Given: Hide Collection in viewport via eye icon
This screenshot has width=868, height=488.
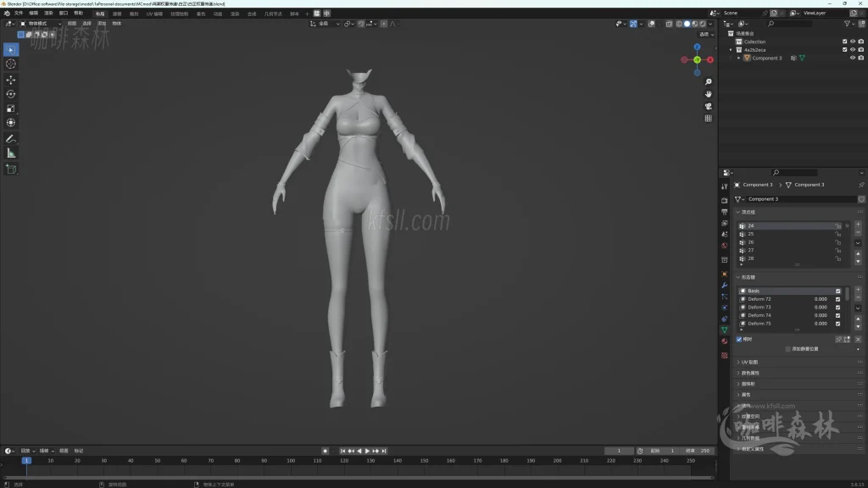Looking at the screenshot, I should 853,42.
